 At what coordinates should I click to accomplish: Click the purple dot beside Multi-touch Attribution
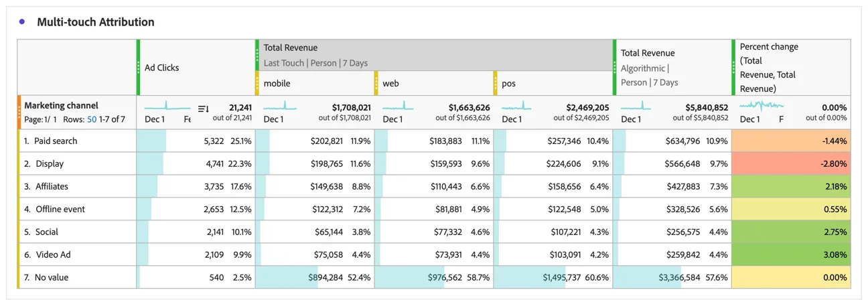[x=22, y=22]
